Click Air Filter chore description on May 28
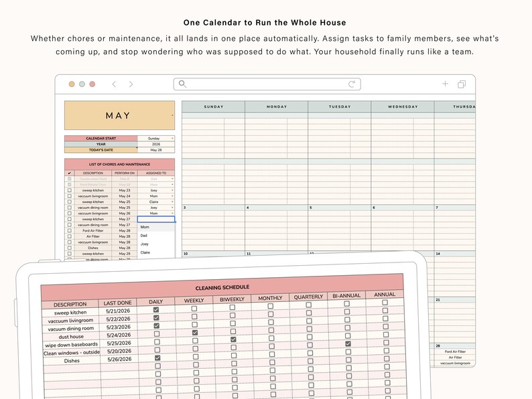The image size is (532, 399). 93,236
